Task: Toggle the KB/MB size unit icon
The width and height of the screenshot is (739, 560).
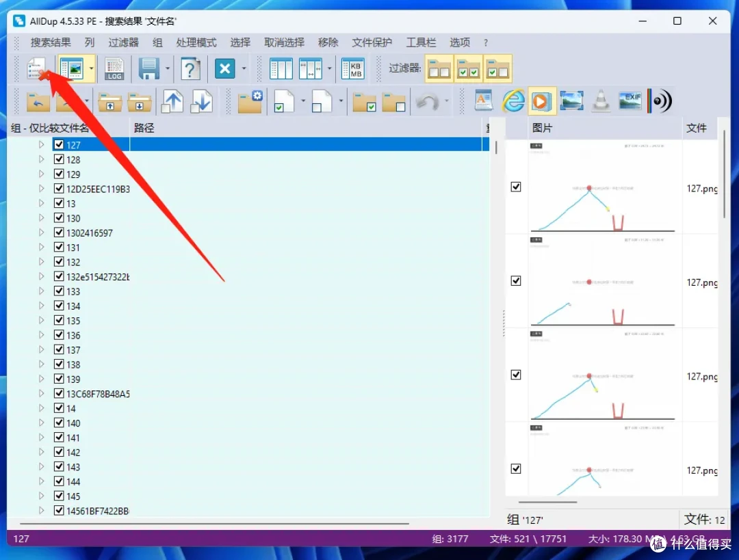Action: click(352, 69)
